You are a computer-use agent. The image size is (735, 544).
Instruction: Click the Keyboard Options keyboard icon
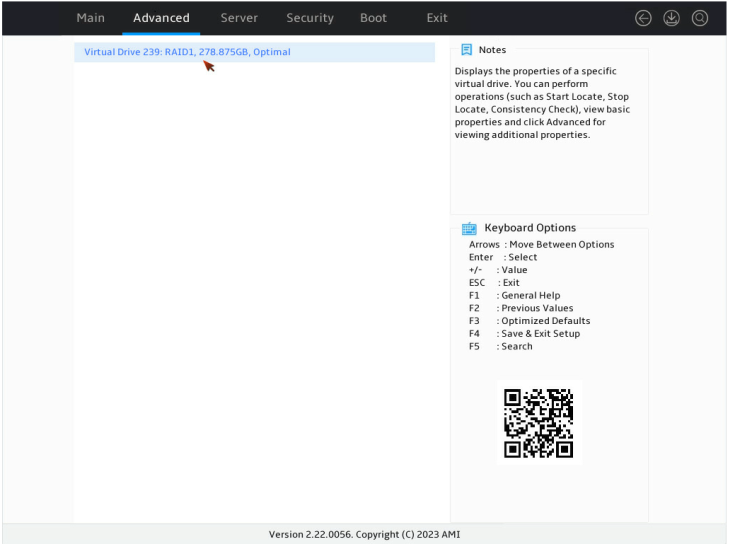(x=469, y=228)
